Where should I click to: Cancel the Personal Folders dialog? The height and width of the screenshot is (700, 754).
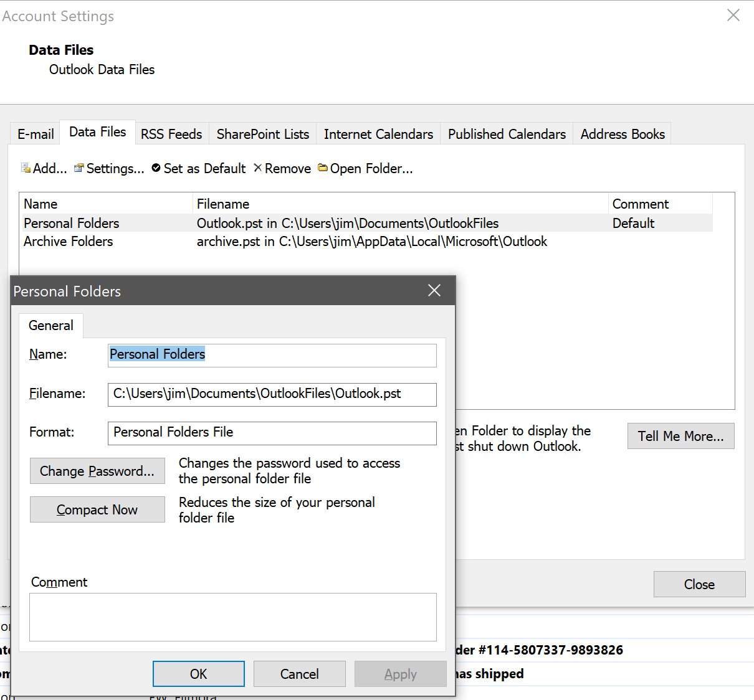pos(300,674)
